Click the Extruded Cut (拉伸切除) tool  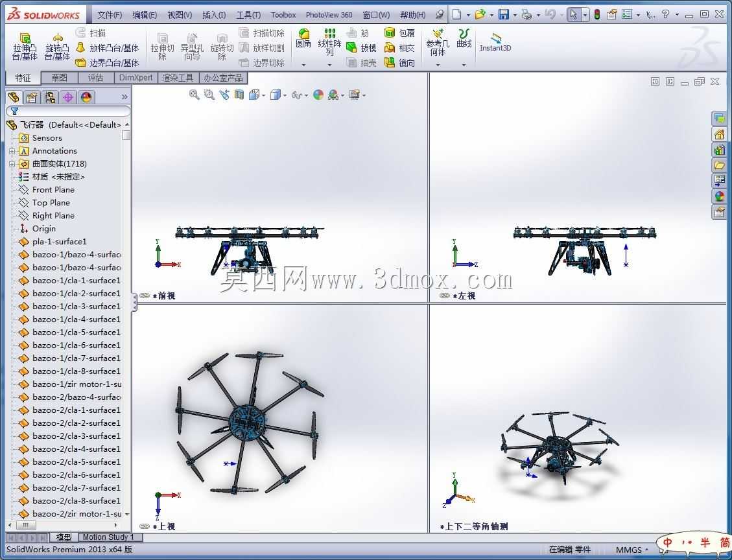point(162,47)
